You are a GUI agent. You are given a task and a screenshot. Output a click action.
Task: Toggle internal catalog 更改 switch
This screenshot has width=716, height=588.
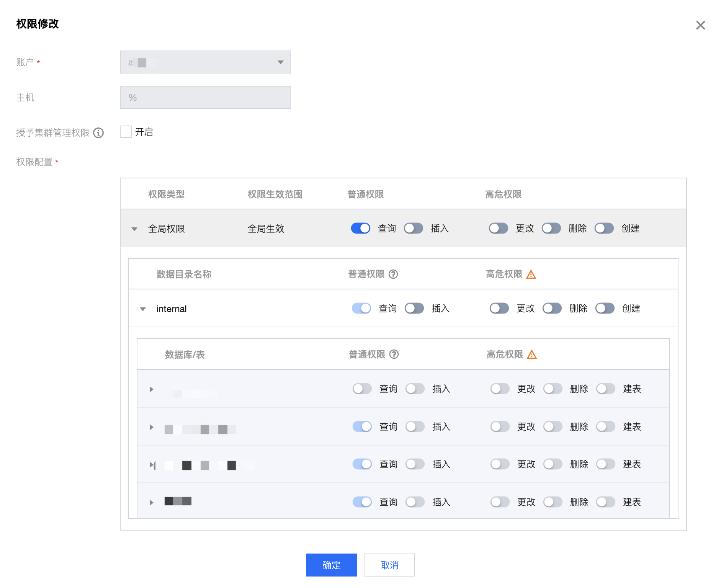click(499, 309)
